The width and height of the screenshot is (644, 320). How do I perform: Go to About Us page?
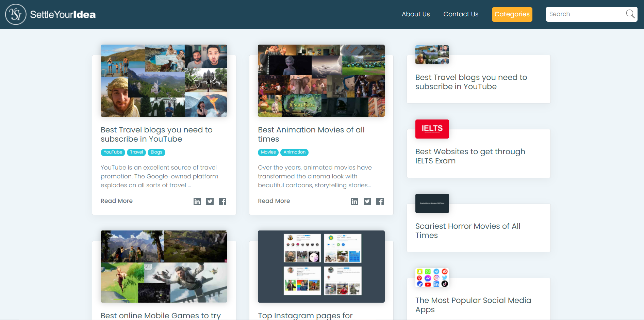[x=415, y=14]
